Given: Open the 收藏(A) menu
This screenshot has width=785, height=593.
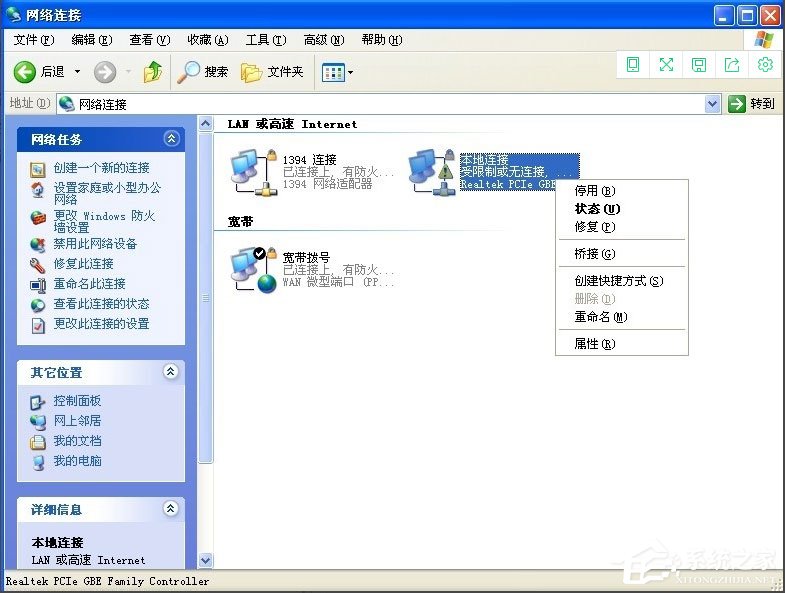Looking at the screenshot, I should click(x=208, y=40).
